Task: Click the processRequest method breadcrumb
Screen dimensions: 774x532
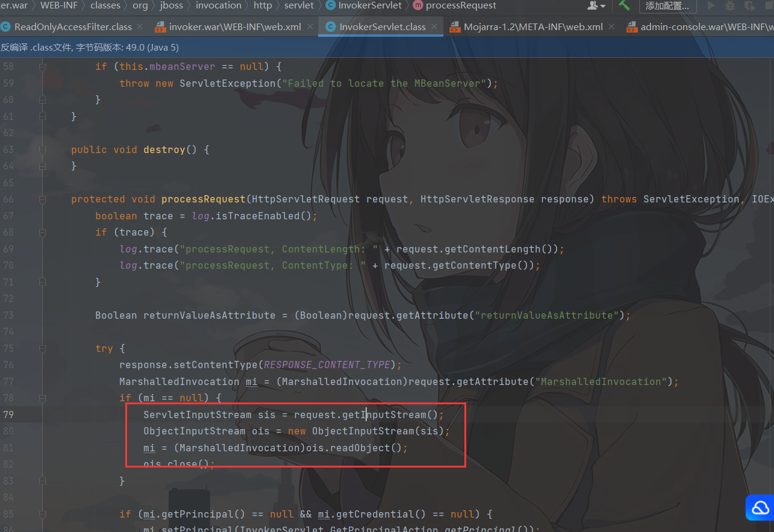Action: (x=461, y=5)
